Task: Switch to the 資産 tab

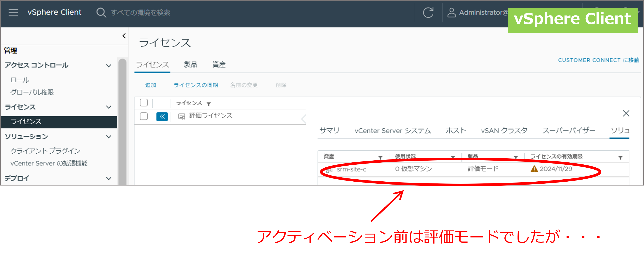Action: (219, 65)
